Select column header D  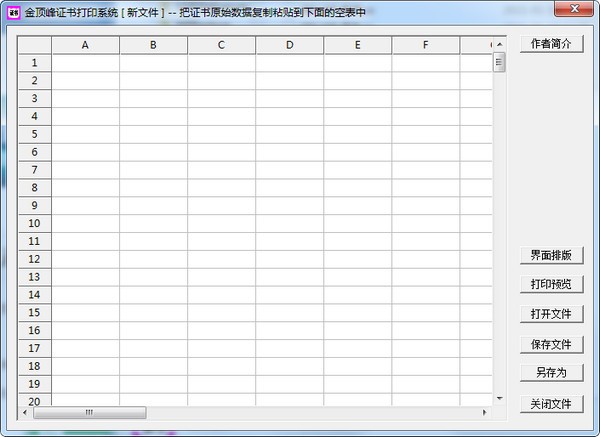290,45
